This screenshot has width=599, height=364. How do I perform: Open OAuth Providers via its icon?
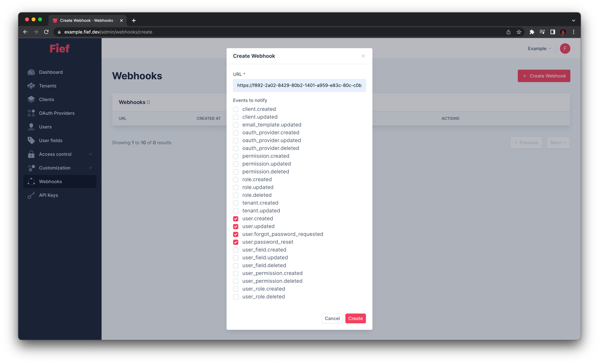tap(31, 113)
